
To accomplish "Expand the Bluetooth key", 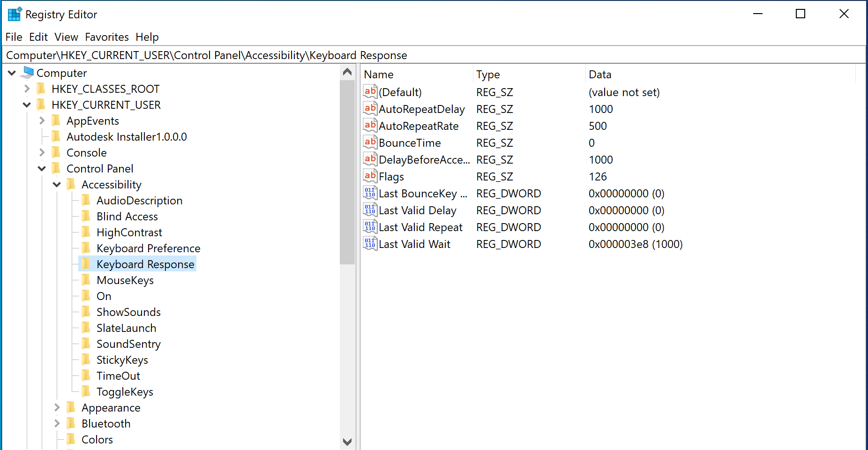I will [x=57, y=424].
